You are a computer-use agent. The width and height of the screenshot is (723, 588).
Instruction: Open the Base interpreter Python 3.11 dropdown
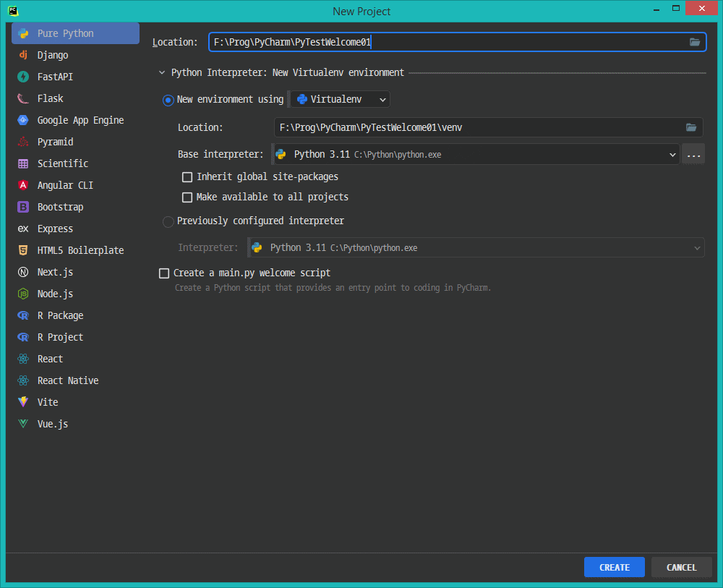[476, 155]
